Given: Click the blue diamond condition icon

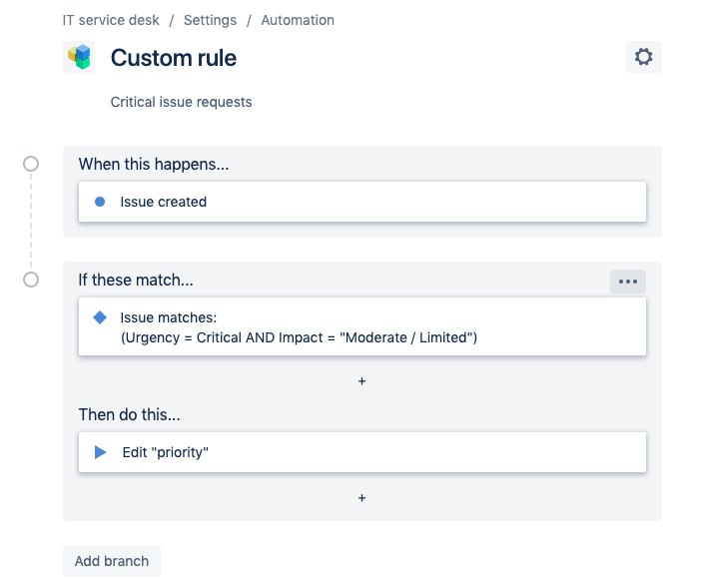Looking at the screenshot, I should (x=100, y=317).
